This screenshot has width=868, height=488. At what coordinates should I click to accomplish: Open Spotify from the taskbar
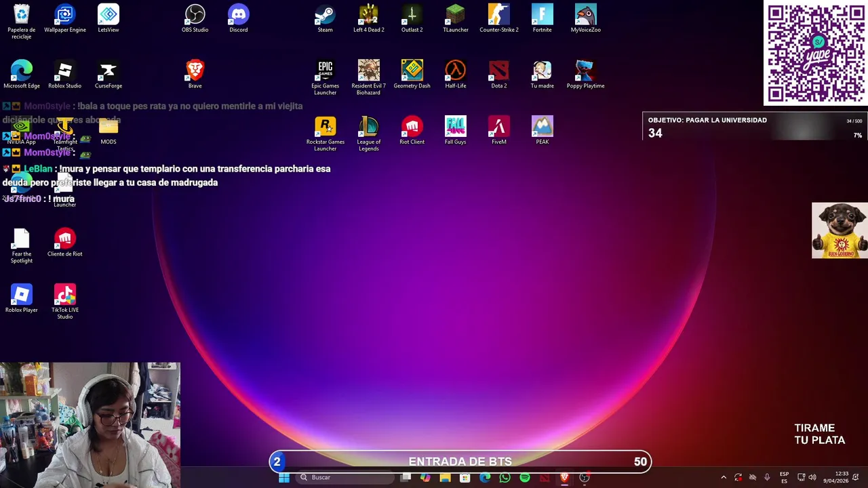[x=525, y=478]
